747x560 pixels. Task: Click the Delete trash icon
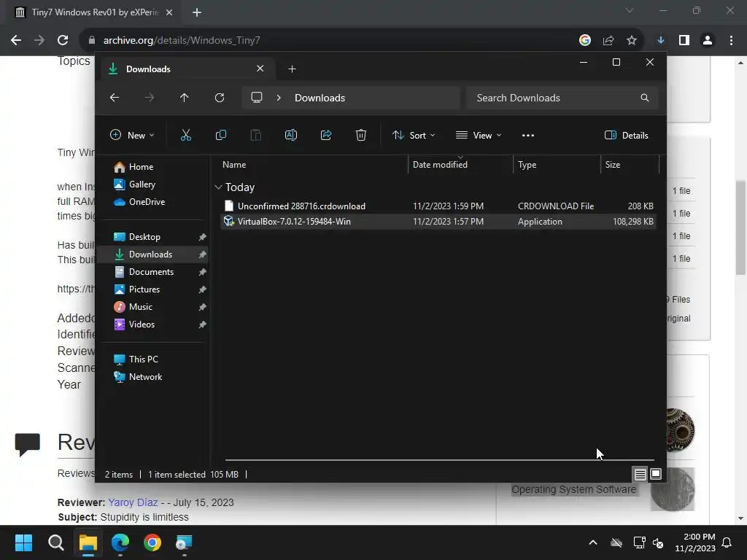361,135
